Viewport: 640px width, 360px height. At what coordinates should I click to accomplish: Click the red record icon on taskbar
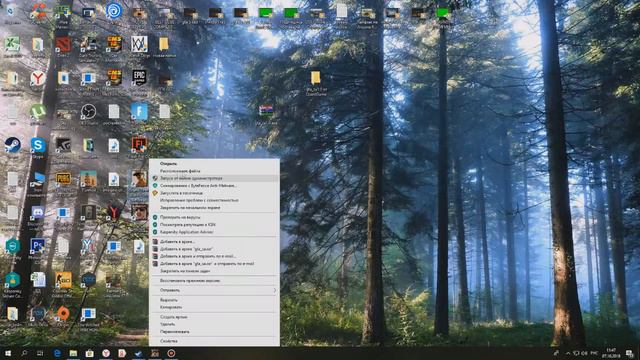point(171,353)
